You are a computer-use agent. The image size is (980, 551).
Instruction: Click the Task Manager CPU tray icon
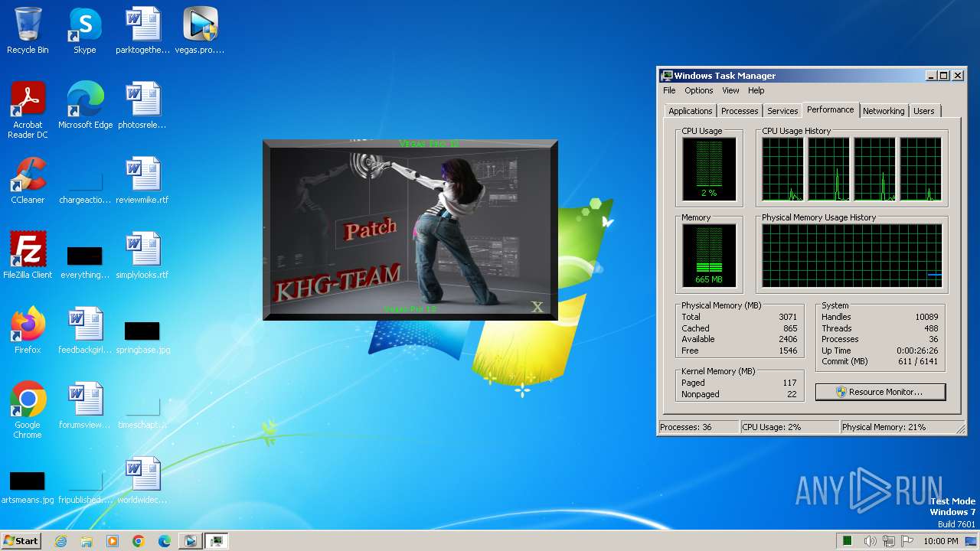tap(848, 541)
